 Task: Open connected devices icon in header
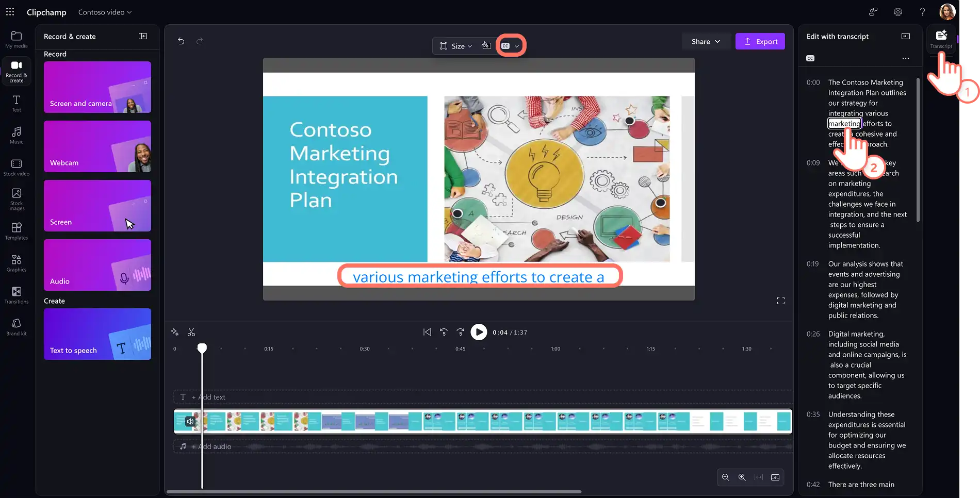click(873, 12)
